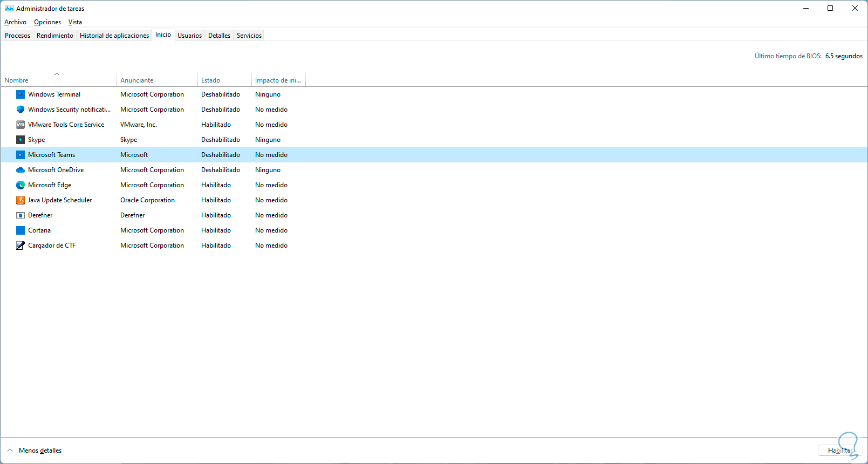Click Habilitado status of Java Update Scheduler

pos(216,200)
